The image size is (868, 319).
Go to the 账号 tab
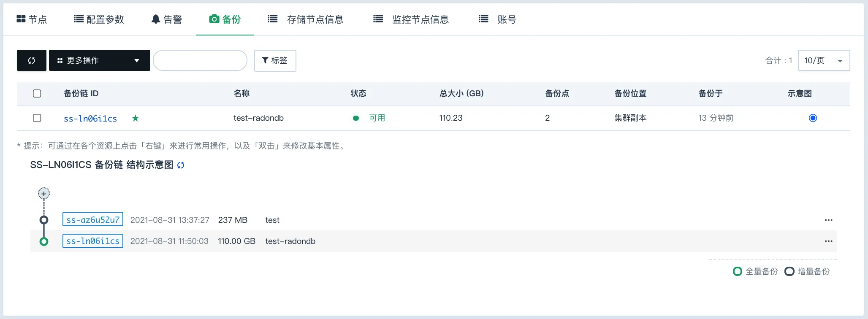pos(497,19)
